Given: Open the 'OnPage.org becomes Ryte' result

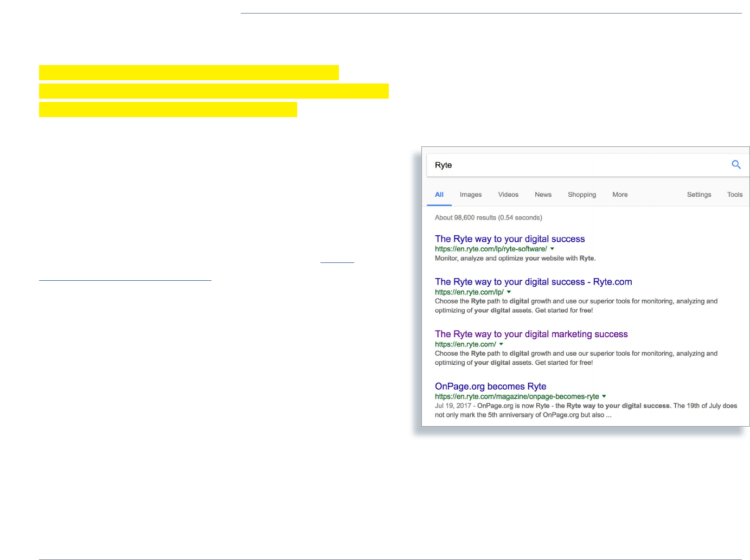Looking at the screenshot, I should [x=491, y=387].
